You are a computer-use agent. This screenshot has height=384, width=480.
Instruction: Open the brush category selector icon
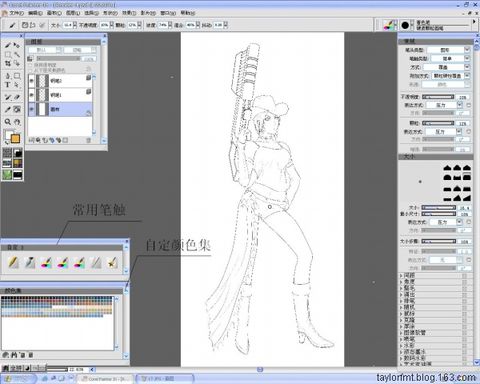[x=389, y=25]
